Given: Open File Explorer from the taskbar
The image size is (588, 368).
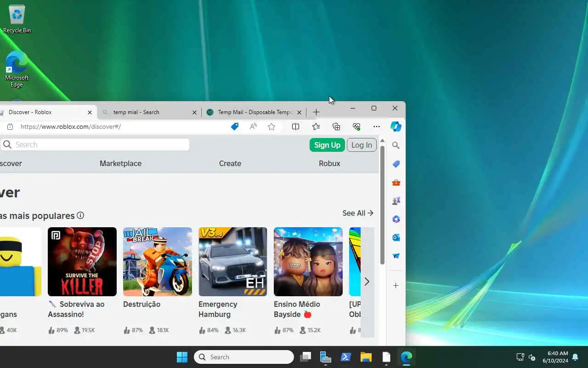Looking at the screenshot, I should [366, 357].
